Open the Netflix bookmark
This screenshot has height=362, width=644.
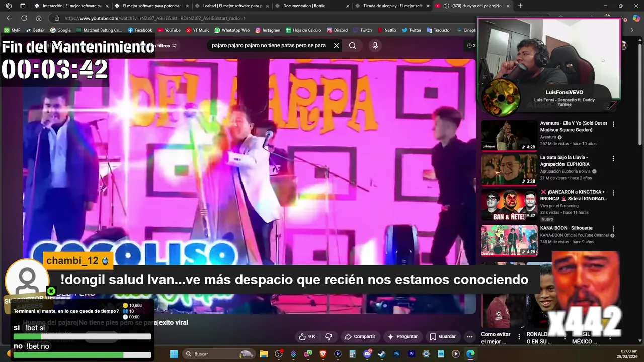[x=386, y=30]
